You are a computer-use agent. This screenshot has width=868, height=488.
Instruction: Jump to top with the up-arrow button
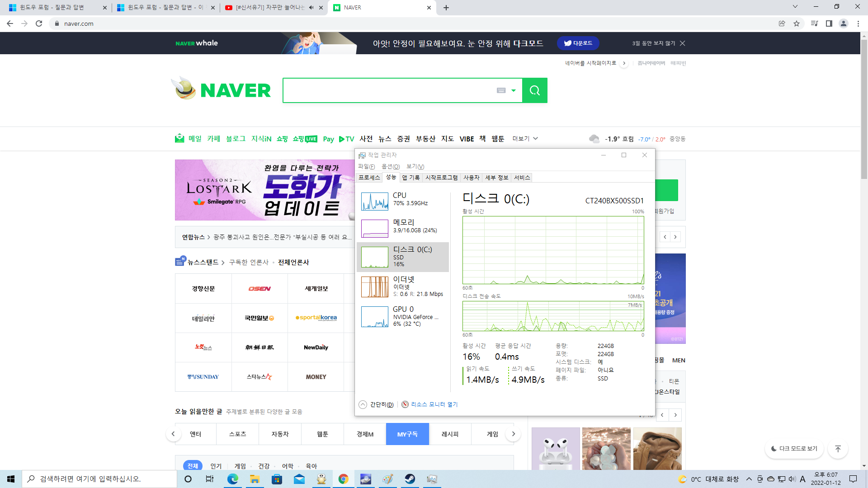pyautogui.click(x=838, y=449)
